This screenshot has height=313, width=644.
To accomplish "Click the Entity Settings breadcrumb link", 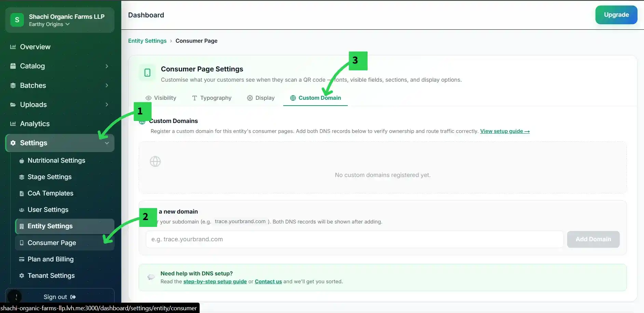I will 147,41.
